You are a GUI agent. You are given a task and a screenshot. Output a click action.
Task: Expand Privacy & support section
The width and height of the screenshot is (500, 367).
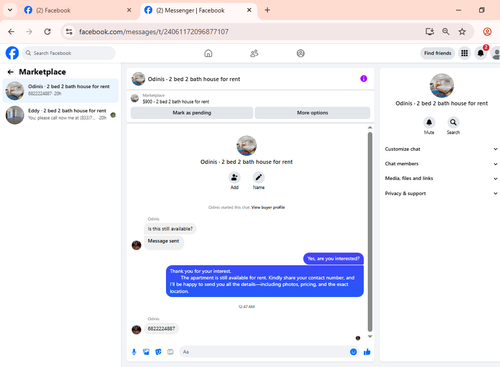click(x=441, y=193)
